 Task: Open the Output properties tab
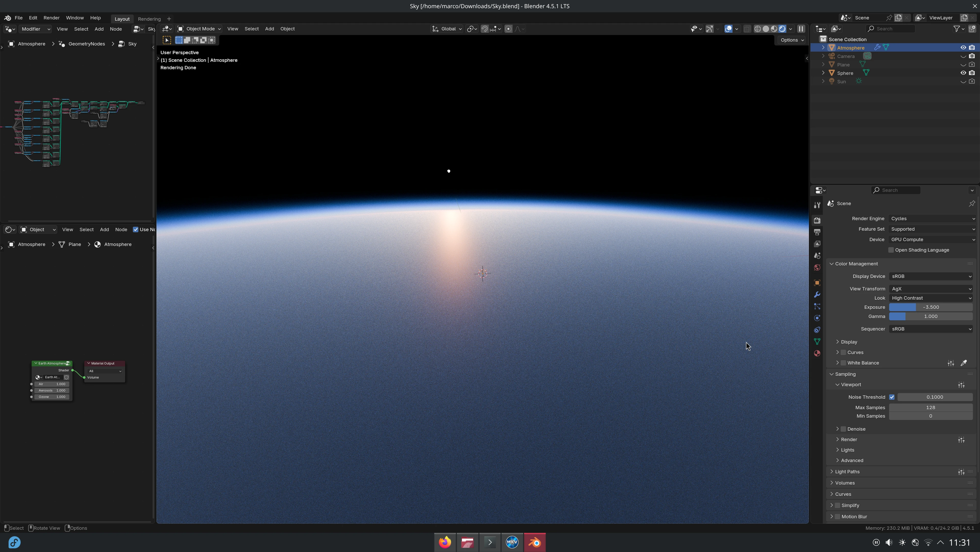[817, 232]
